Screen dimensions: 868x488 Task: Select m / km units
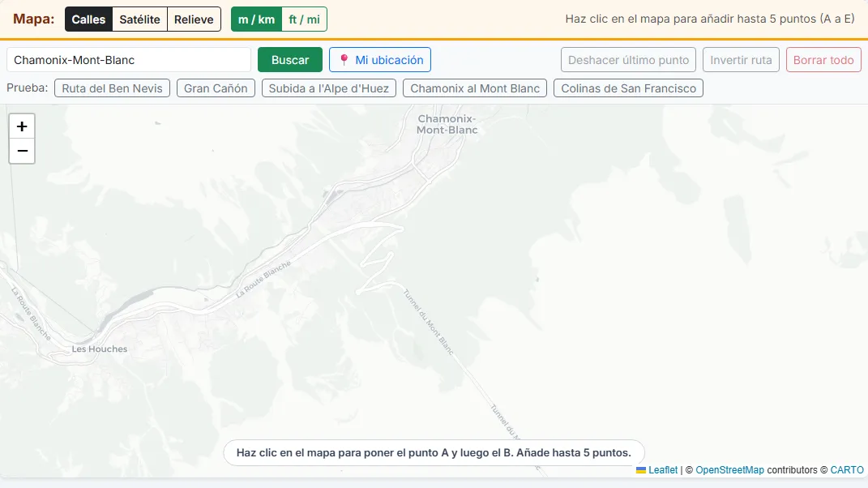pos(256,19)
